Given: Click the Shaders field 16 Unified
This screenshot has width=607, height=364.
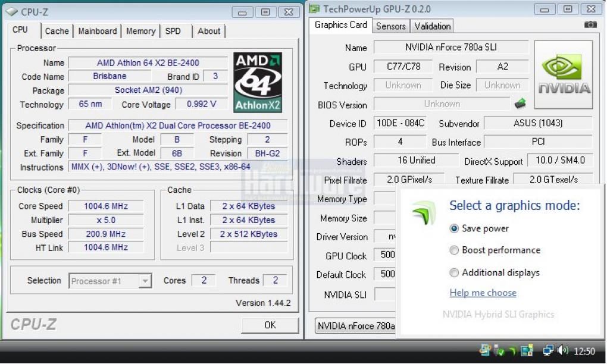Looking at the screenshot, I should (x=416, y=161).
